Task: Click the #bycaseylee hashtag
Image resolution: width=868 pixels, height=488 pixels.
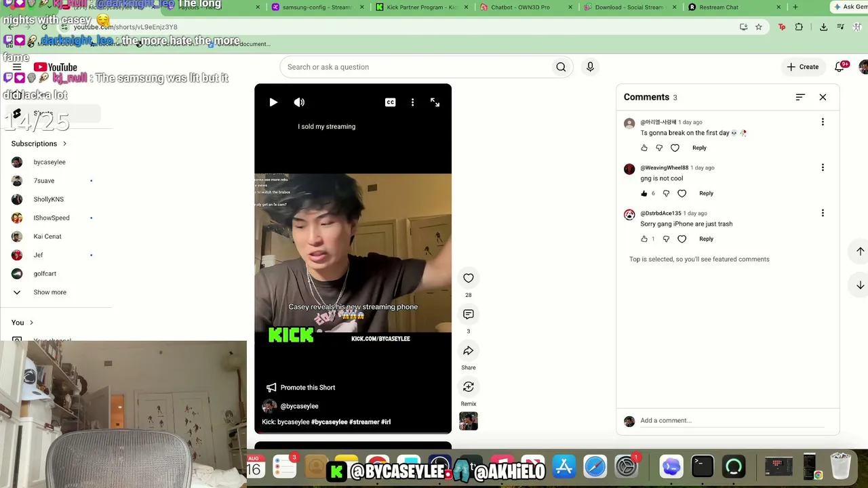Action: click(x=330, y=422)
